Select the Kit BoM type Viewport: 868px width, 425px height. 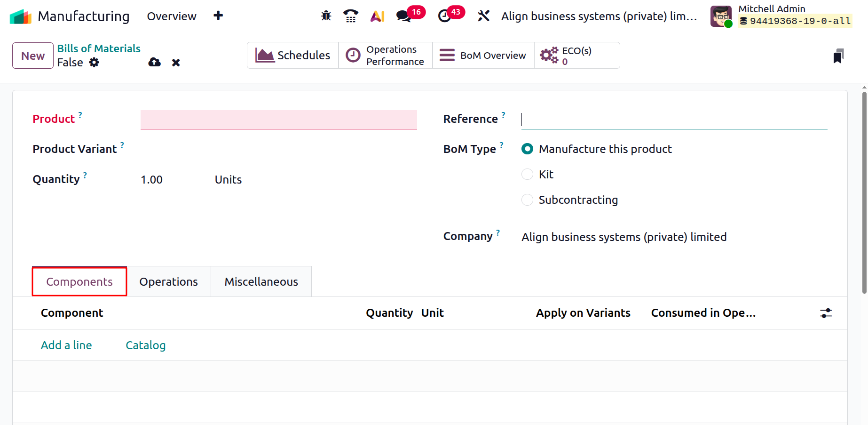click(x=528, y=174)
